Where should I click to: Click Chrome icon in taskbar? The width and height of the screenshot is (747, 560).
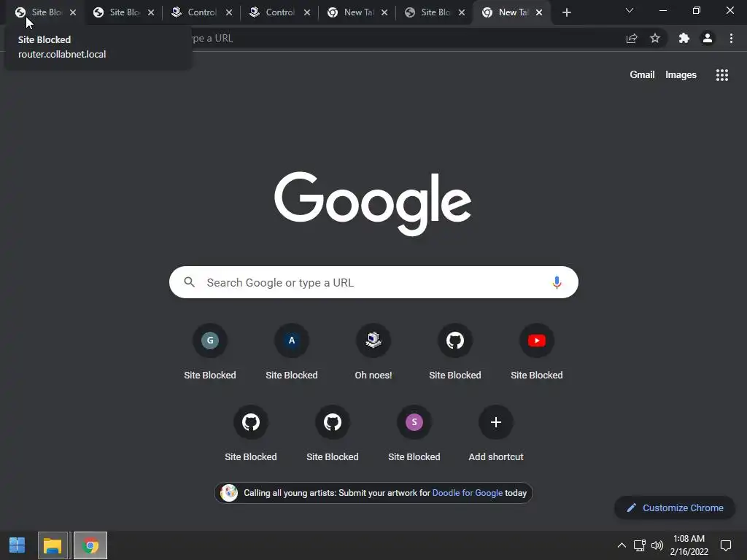90,545
